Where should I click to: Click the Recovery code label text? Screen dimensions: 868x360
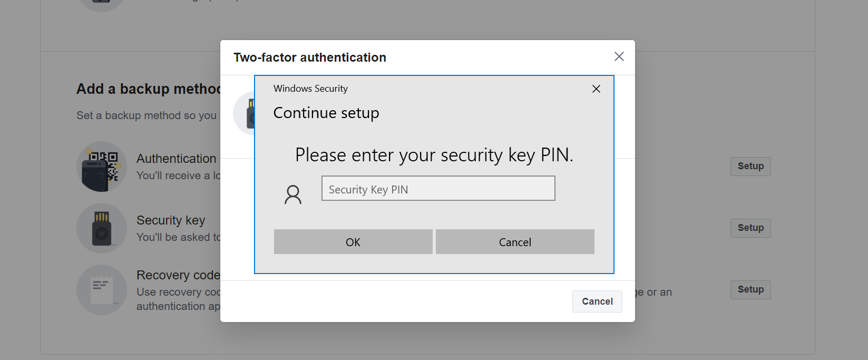tap(178, 275)
